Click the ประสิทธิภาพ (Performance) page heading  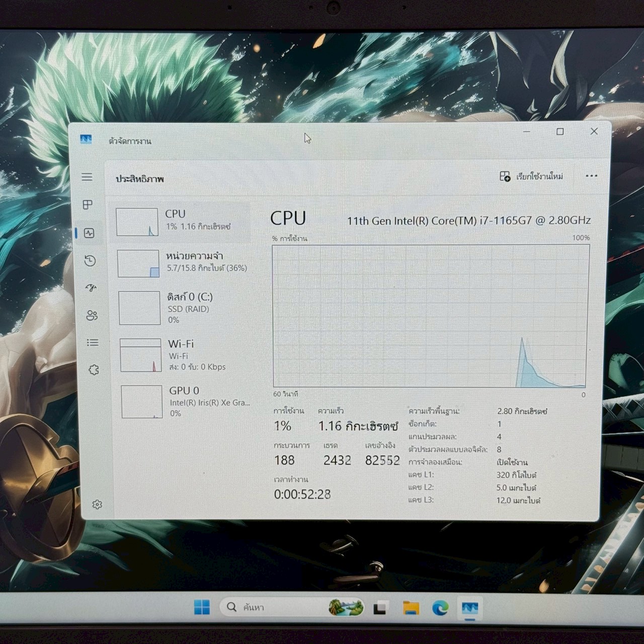click(140, 179)
